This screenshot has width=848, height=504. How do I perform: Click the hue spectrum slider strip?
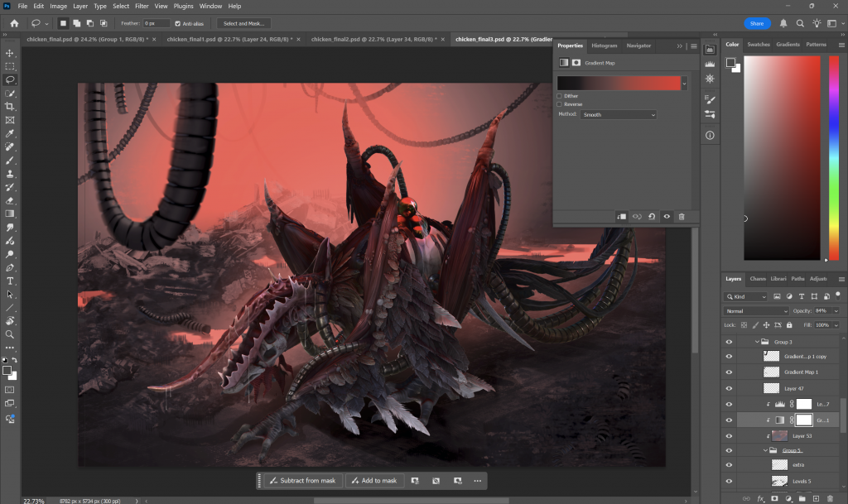click(x=834, y=158)
